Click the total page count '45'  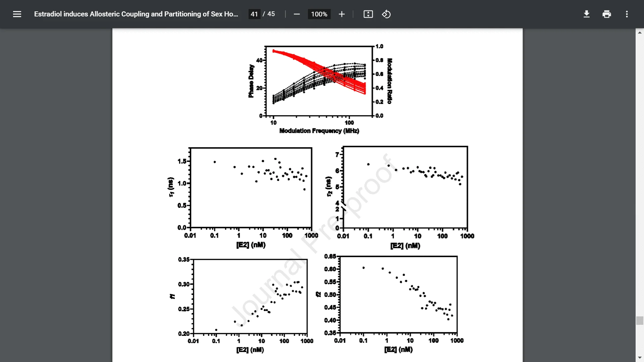271,14
